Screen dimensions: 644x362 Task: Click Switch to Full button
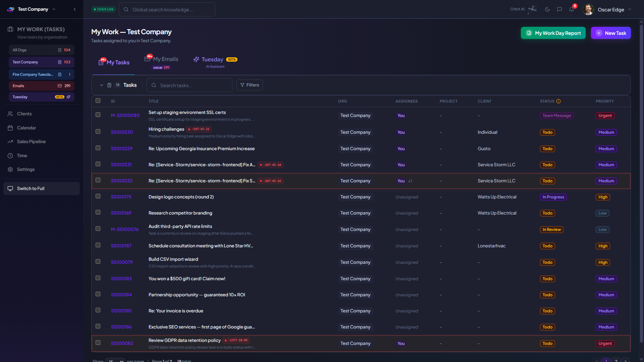coord(42,188)
